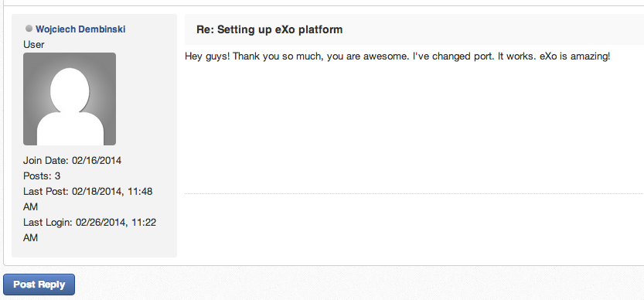Click the gray post title header bar
644x300 pixels.
[414, 29]
